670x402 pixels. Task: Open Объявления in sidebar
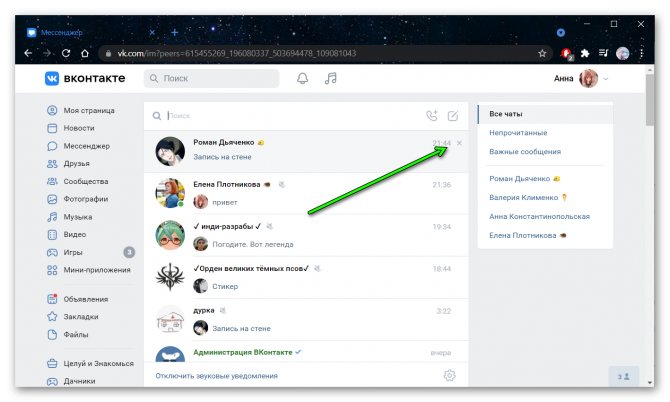click(x=77, y=299)
